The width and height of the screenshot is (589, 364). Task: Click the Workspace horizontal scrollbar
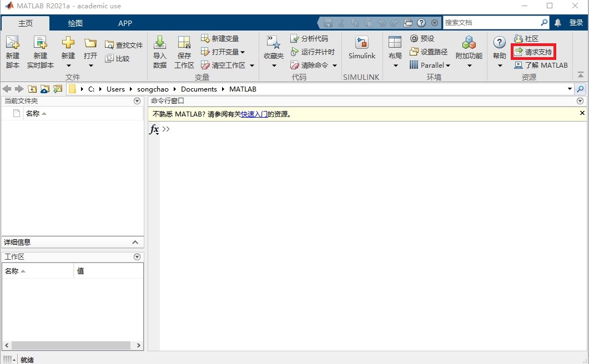pyautogui.click(x=72, y=345)
